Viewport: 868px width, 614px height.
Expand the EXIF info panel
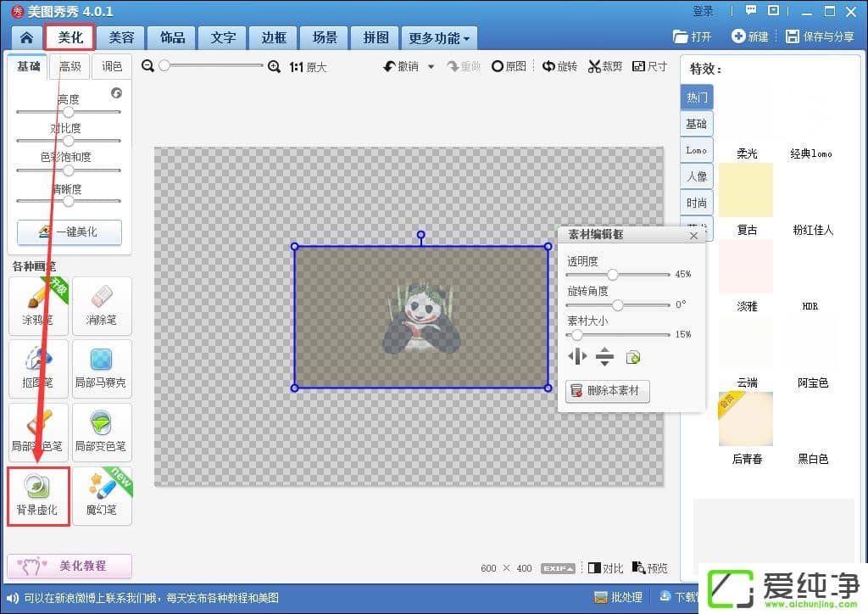559,568
